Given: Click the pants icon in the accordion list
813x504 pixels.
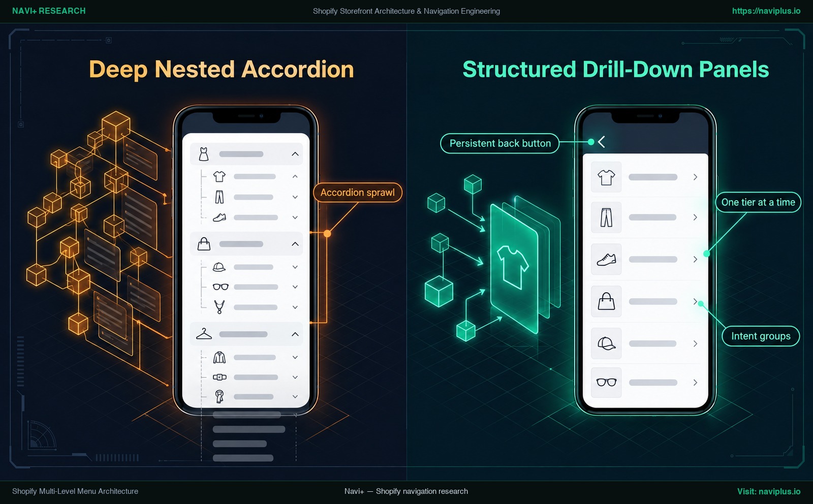Looking at the screenshot, I should click(220, 197).
